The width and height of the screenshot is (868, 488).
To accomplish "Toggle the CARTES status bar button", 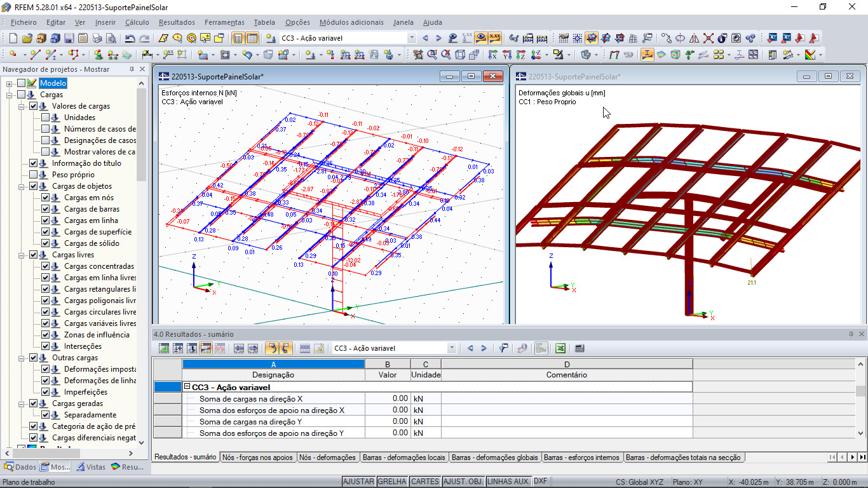I will (424, 482).
